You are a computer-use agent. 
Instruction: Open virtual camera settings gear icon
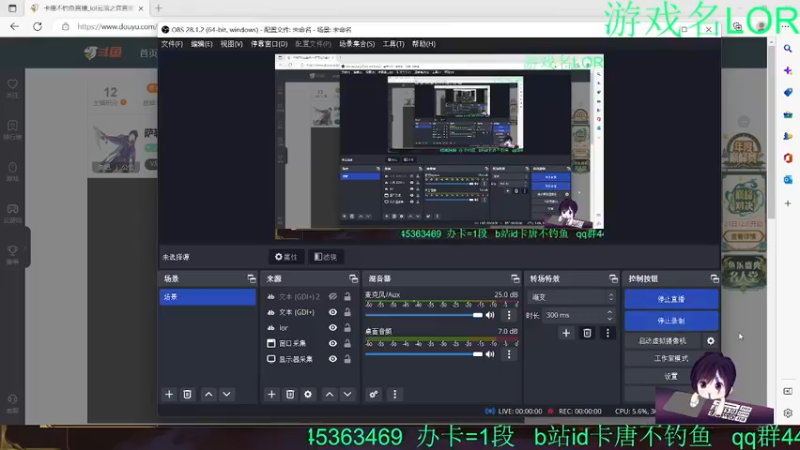point(711,341)
